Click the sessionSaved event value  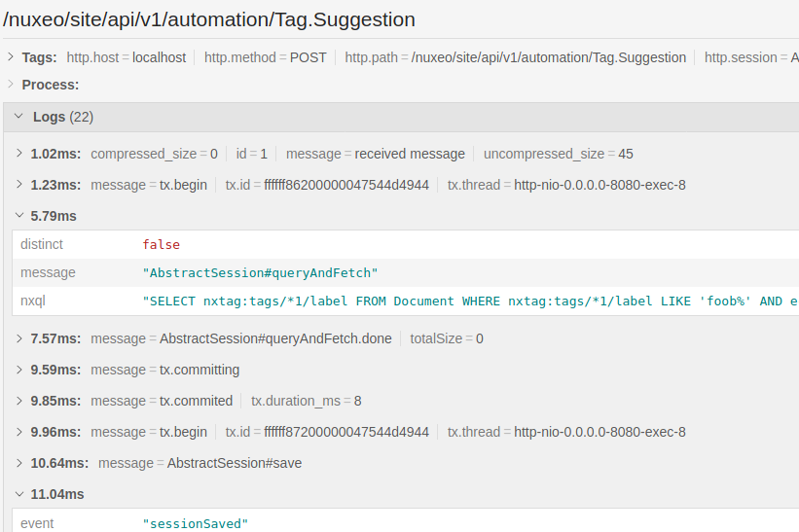tap(196, 523)
